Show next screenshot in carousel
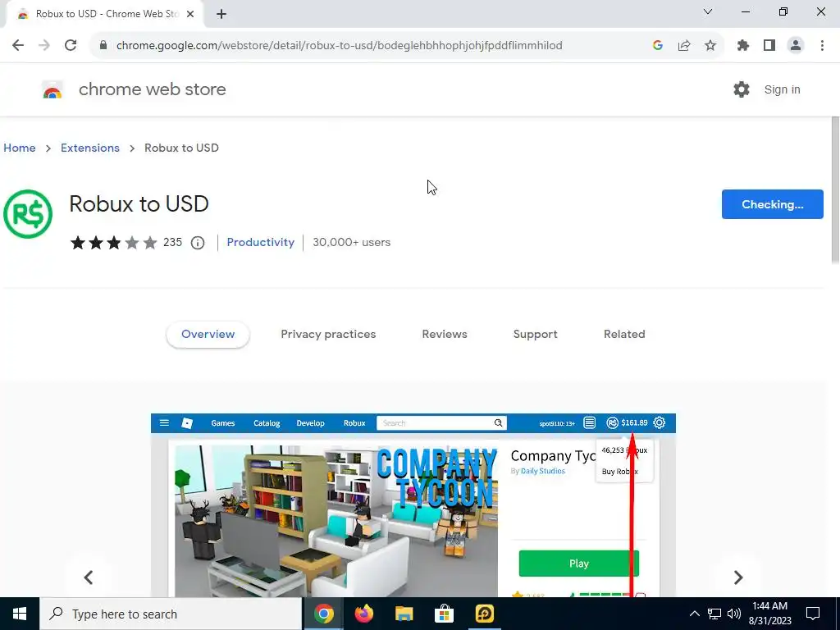Image resolution: width=840 pixels, height=630 pixels. (x=738, y=577)
